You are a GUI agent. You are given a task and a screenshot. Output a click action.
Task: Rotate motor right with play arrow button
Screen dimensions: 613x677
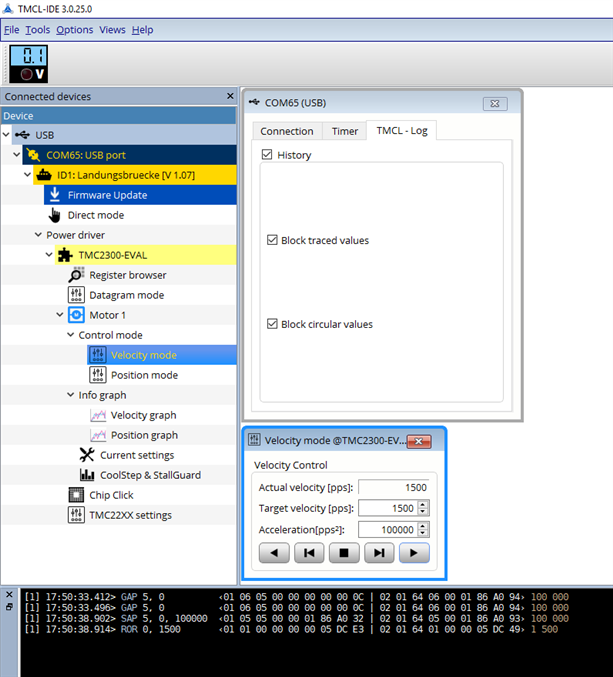[414, 553]
